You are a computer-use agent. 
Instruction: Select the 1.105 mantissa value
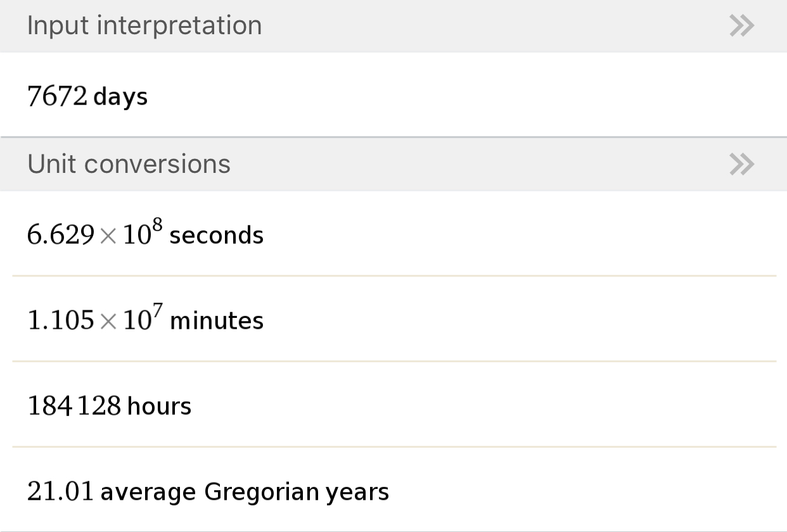click(61, 321)
